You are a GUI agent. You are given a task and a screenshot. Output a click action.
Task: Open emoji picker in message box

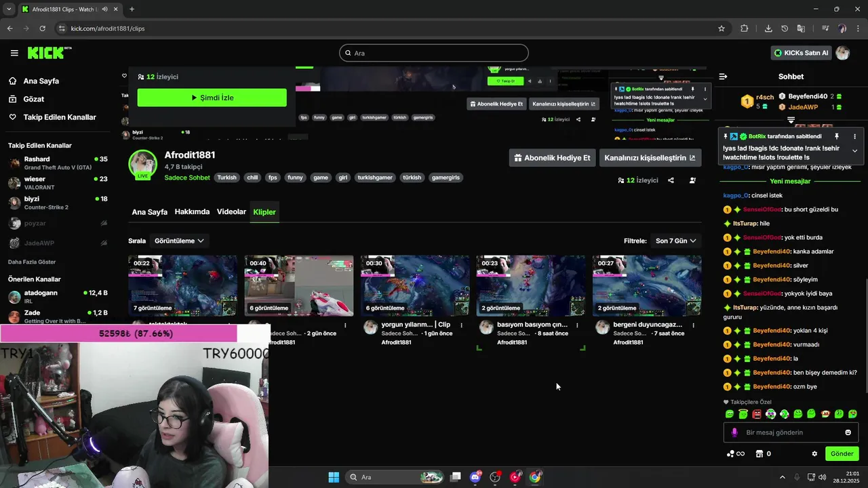tap(848, 432)
